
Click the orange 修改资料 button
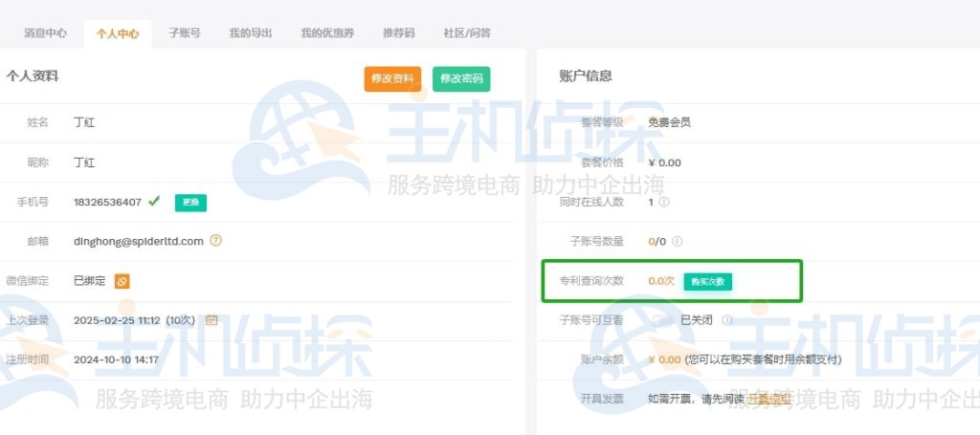click(x=392, y=79)
